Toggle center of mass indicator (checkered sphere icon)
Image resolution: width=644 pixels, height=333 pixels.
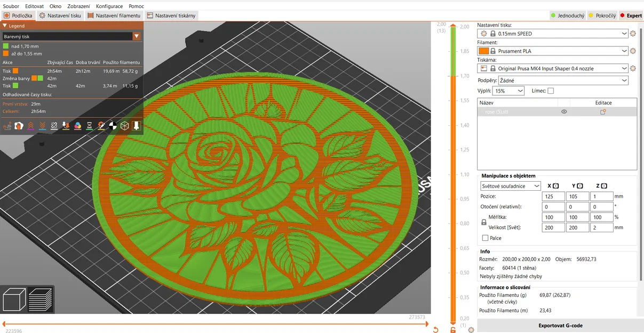pyautogui.click(x=113, y=126)
